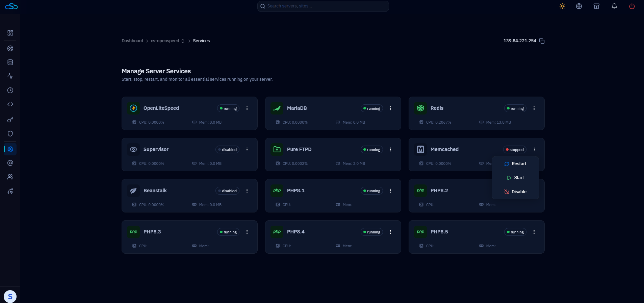
Task: Click the disabled badge on the Beanstalk card
Action: pyautogui.click(x=227, y=191)
